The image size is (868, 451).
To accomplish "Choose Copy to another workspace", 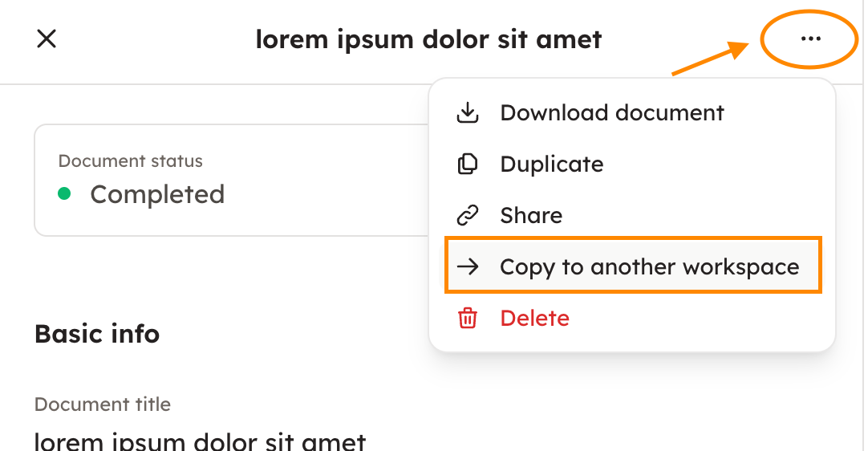I will click(x=649, y=267).
